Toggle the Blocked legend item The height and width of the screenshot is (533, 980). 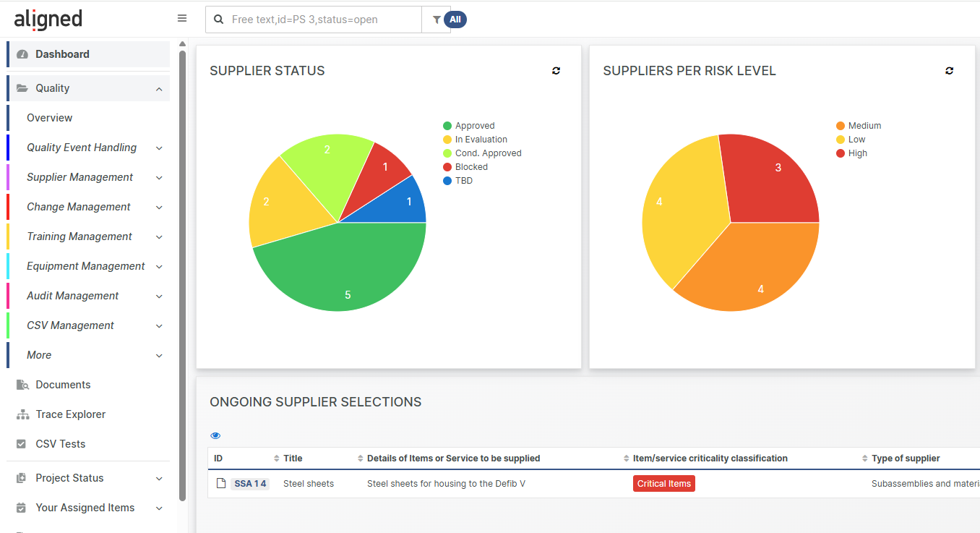click(x=470, y=167)
